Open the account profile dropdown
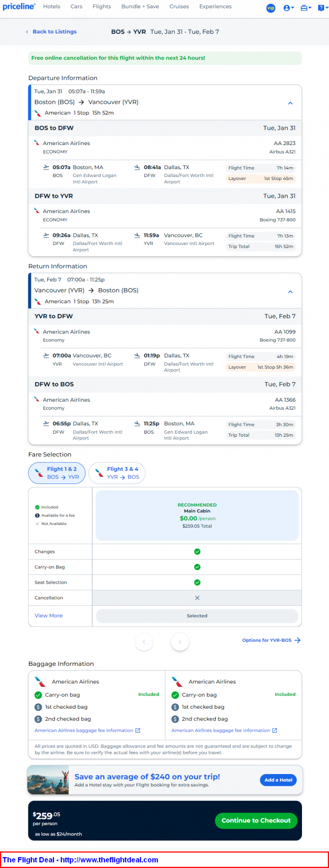The width and height of the screenshot is (329, 868). point(289,8)
